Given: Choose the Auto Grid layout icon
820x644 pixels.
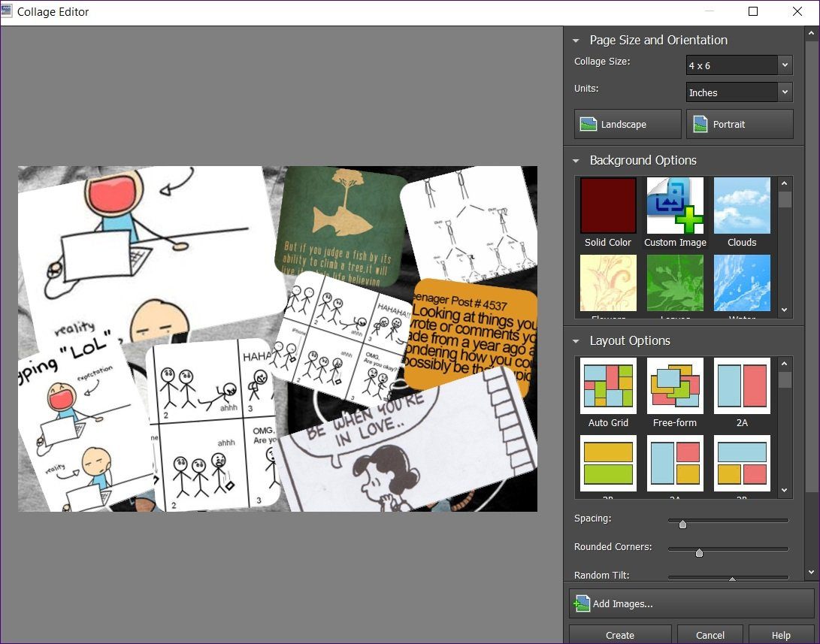Looking at the screenshot, I should pos(608,386).
